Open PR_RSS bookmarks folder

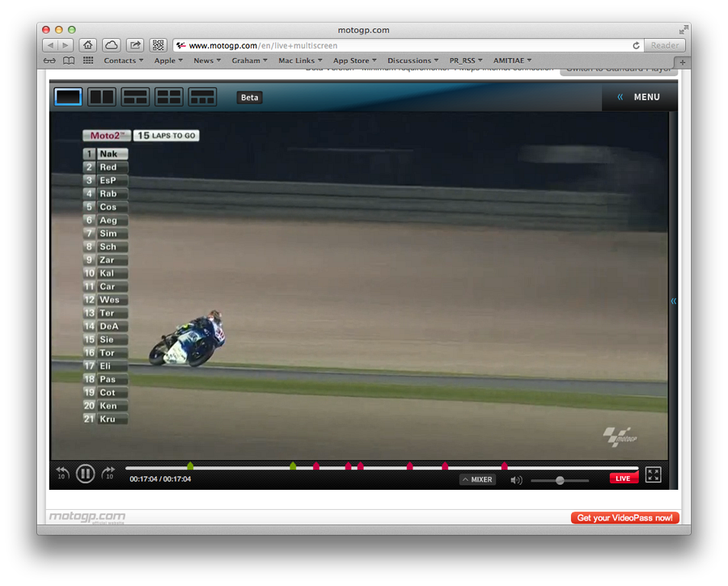point(466,61)
